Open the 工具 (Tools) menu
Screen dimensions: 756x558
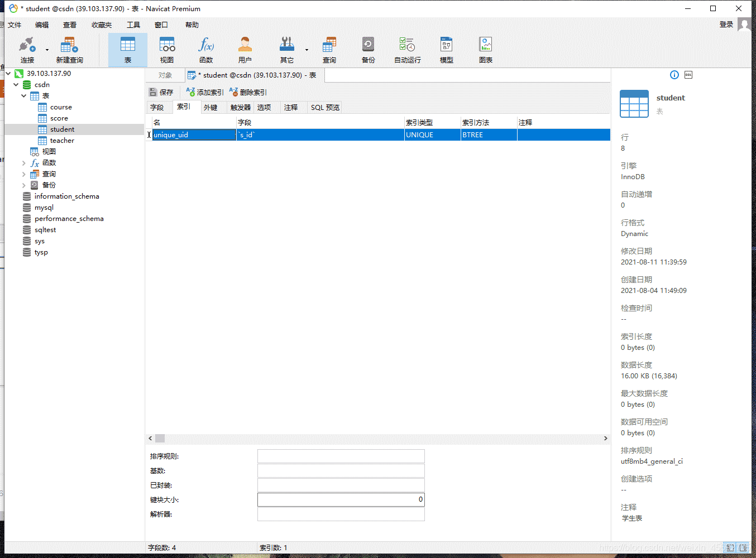[133, 25]
